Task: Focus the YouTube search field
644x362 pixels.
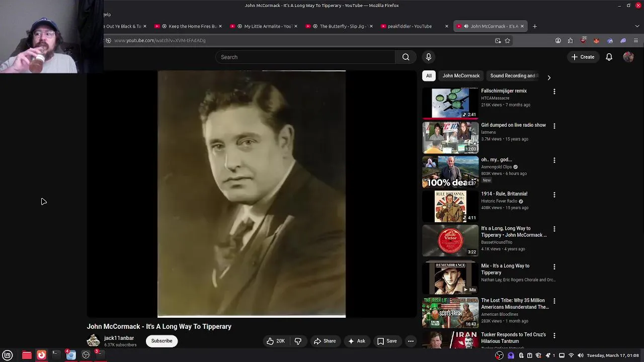Action: point(305,57)
